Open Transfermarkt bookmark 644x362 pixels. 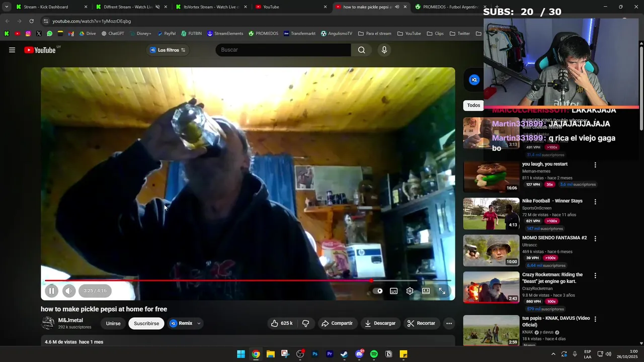[299, 34]
